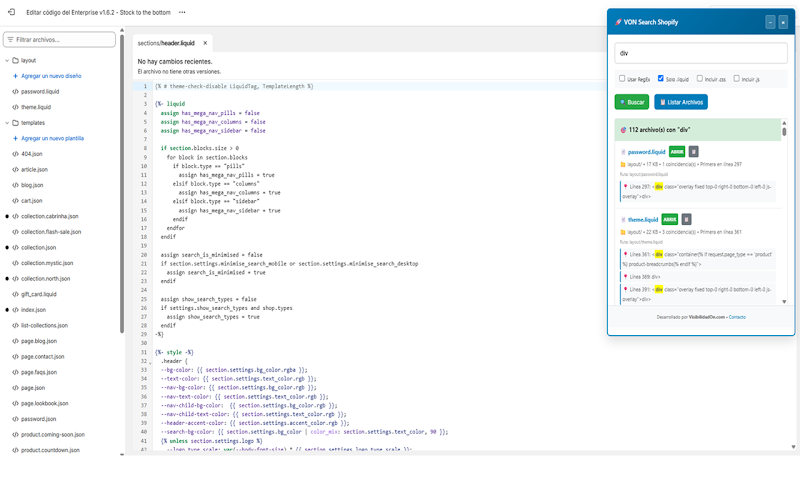Click the exit editor icon at top-left
The height and width of the screenshot is (500, 800).
[11, 12]
